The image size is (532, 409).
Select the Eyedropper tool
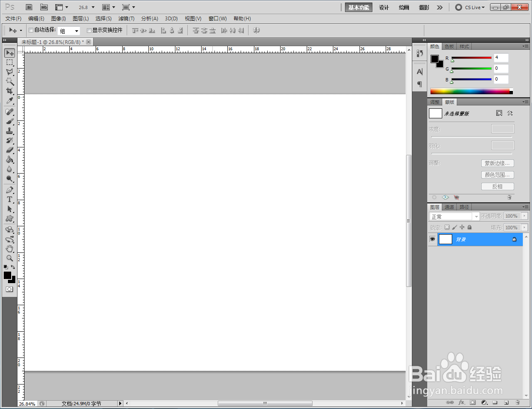[10, 100]
